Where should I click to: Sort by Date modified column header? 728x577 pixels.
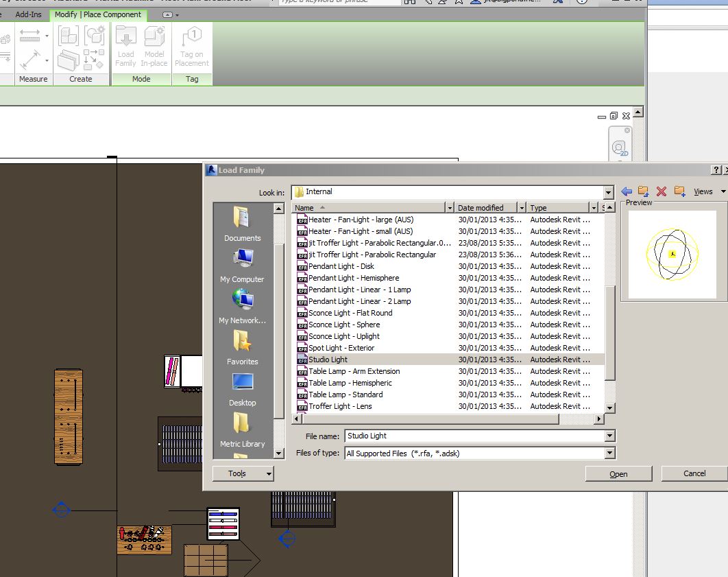click(485, 207)
